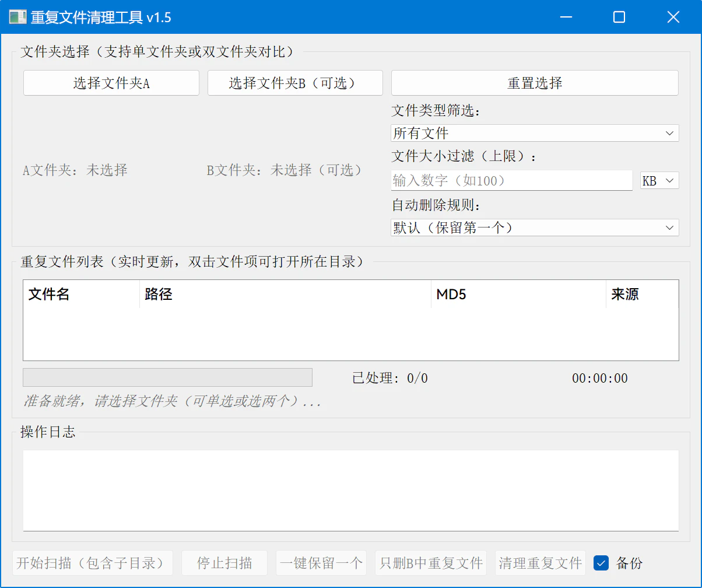Focus the file size limit input field
The height and width of the screenshot is (588, 702).
(x=511, y=181)
